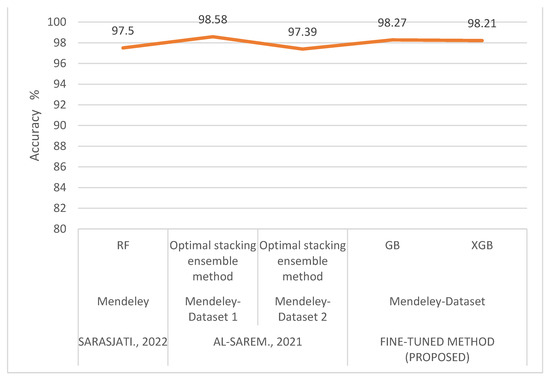
Task: Select the 98.27 data label
Action: pyautogui.click(x=392, y=23)
